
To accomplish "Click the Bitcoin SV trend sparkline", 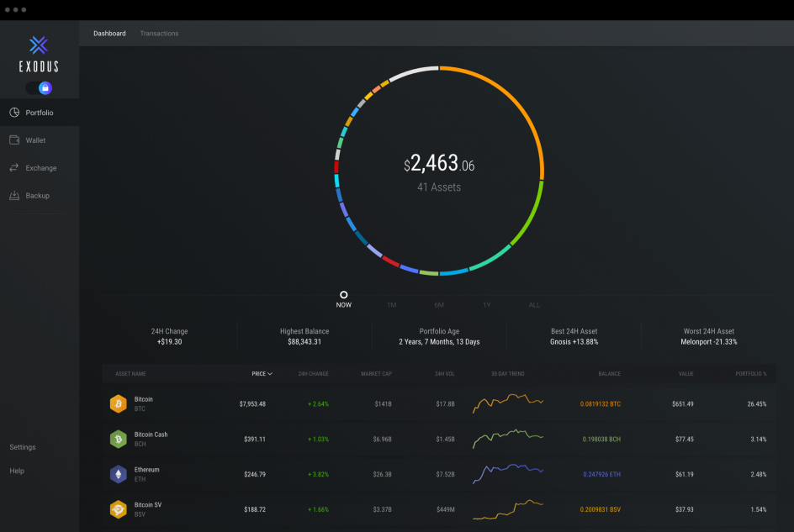I will [x=508, y=509].
